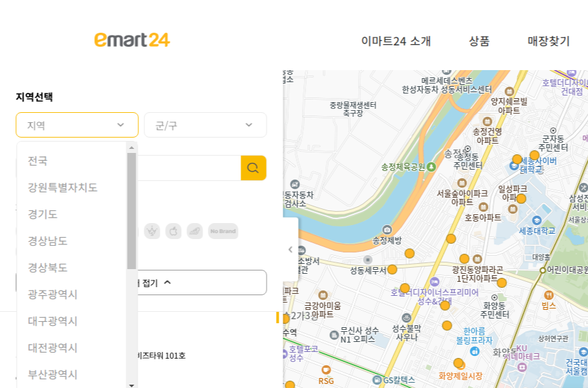Open the 이마트24 소개 menu
The image size is (588, 388).
click(x=396, y=41)
